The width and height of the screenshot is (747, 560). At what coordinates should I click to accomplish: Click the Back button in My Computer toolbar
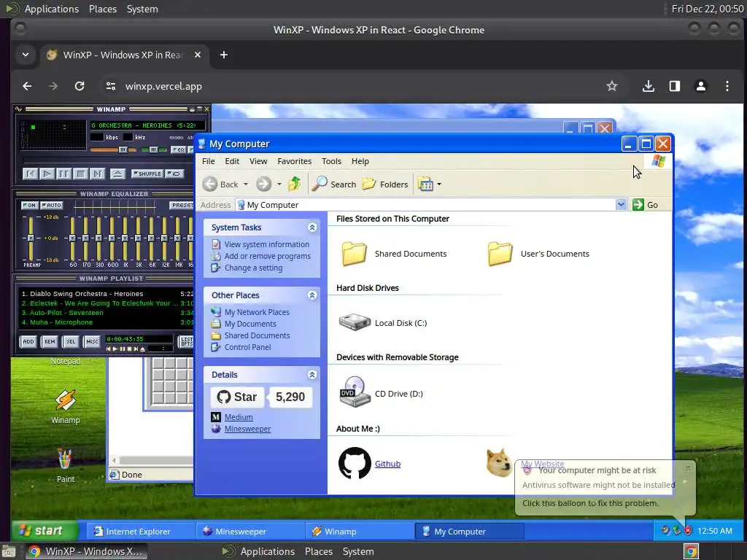(x=220, y=184)
